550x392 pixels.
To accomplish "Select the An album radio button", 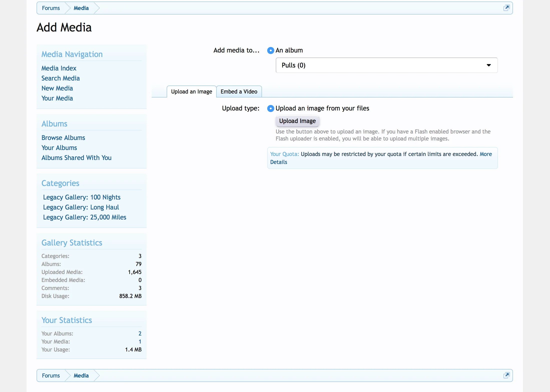I will coord(270,50).
